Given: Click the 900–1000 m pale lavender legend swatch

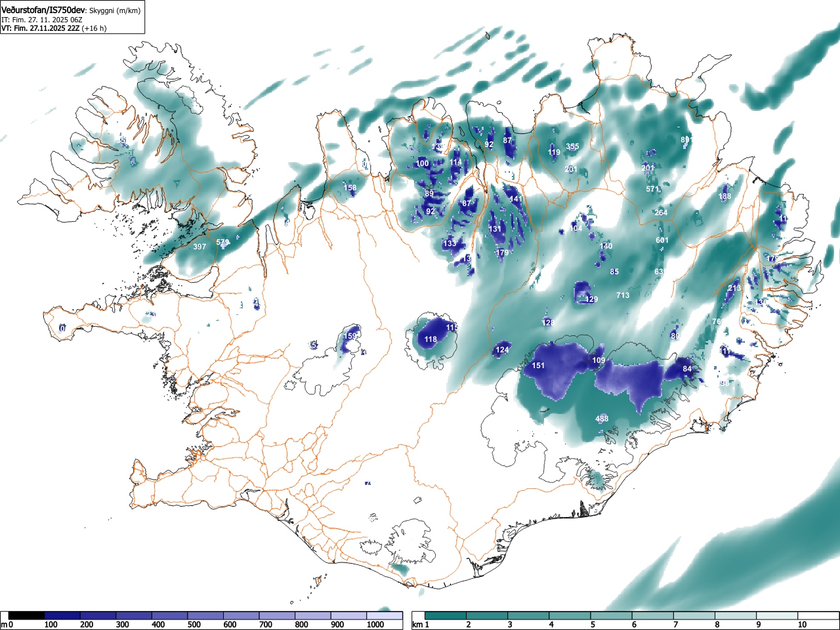Looking at the screenshot, I should click(349, 616).
